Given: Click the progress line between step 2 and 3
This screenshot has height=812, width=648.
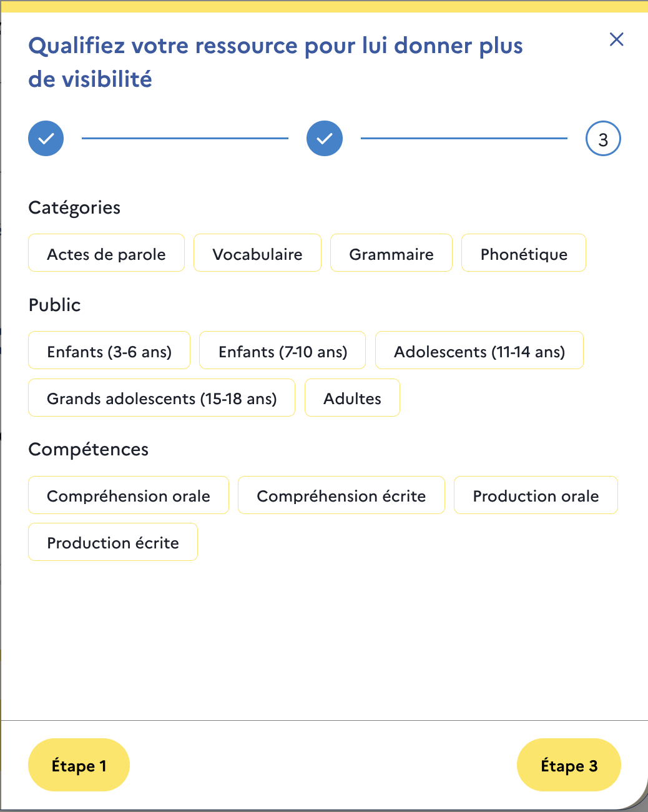Looking at the screenshot, I should [x=463, y=138].
